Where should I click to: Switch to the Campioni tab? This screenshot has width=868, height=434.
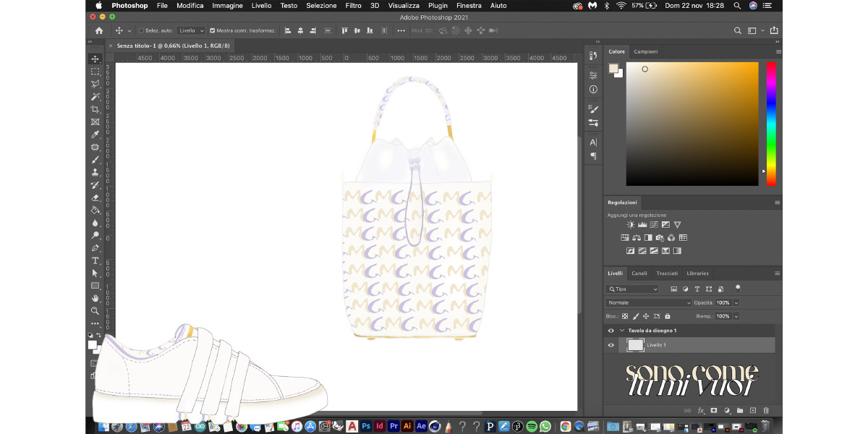point(646,52)
